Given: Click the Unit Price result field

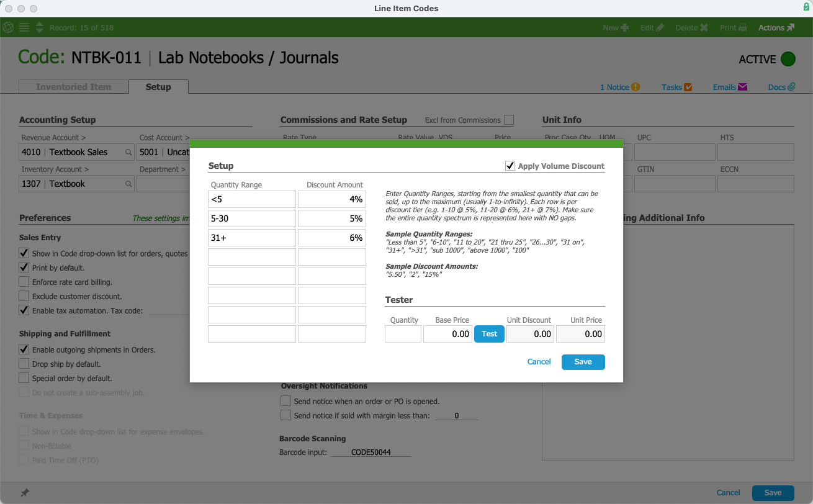Looking at the screenshot, I should (x=580, y=334).
